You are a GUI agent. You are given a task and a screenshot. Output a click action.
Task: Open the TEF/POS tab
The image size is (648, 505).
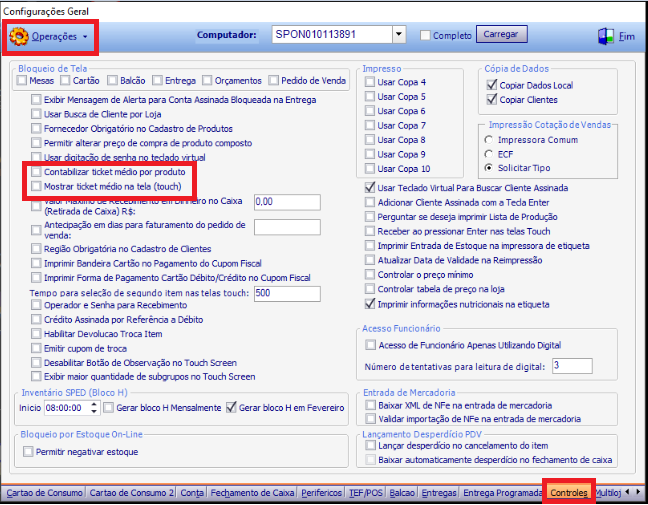click(x=366, y=493)
